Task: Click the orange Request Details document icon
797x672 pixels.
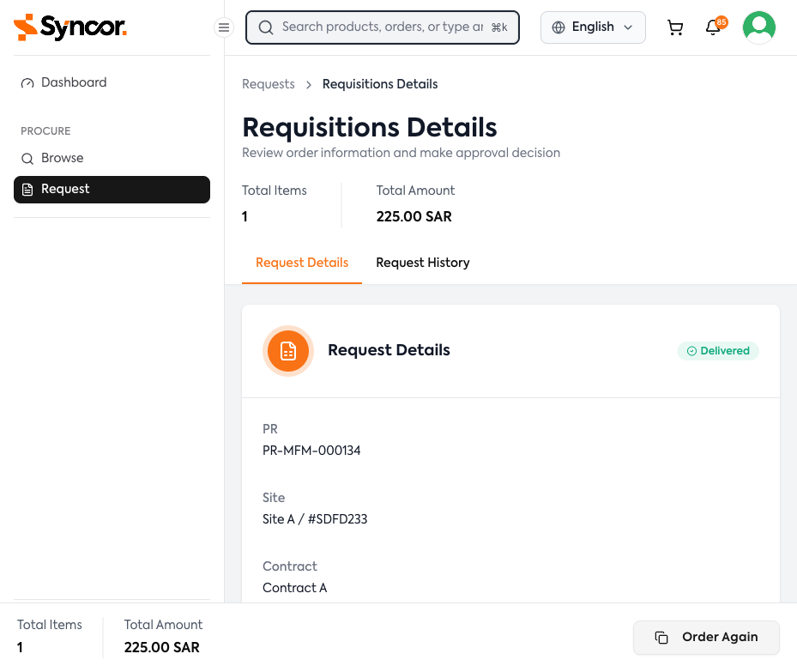Action: (x=288, y=350)
